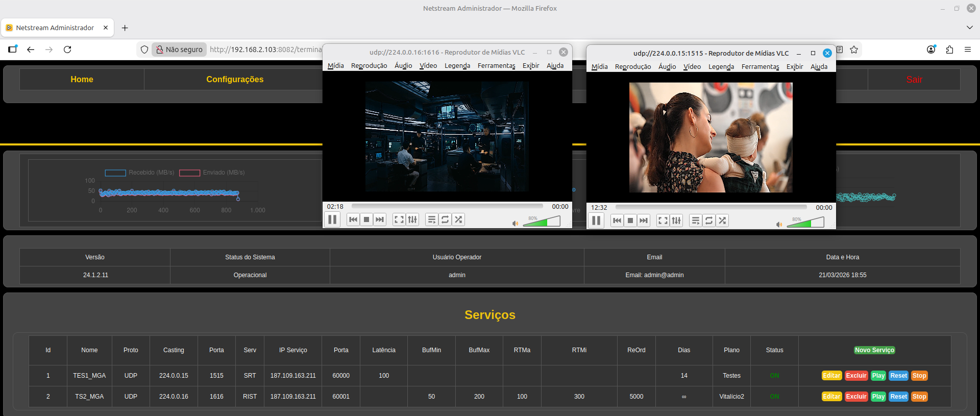The image size is (980, 416).
Task: Open Ajuda menu in right VLC window
Action: (x=819, y=67)
